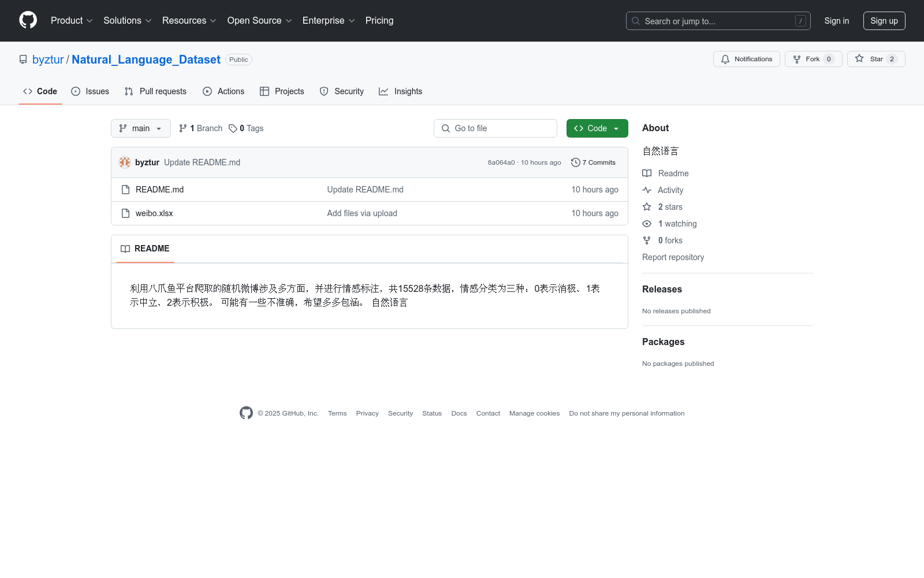Switch to the Issues tab
The height and width of the screenshot is (578, 924).
(90, 91)
